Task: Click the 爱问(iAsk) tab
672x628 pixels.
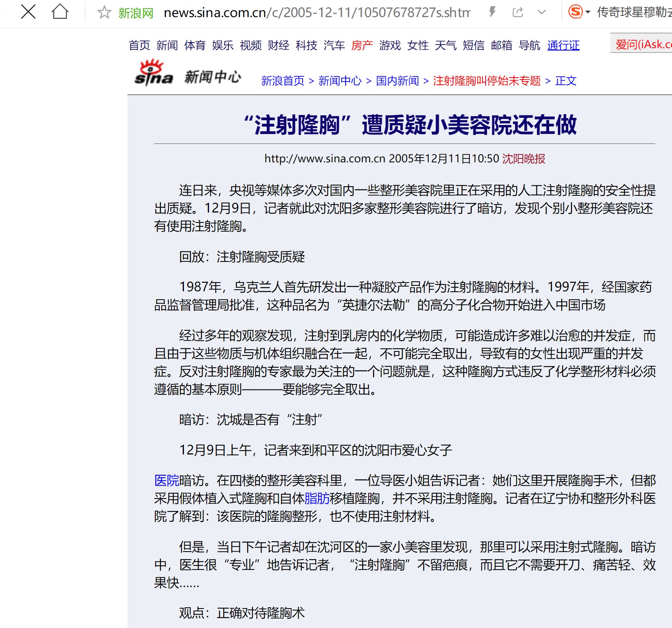Action: coord(641,44)
